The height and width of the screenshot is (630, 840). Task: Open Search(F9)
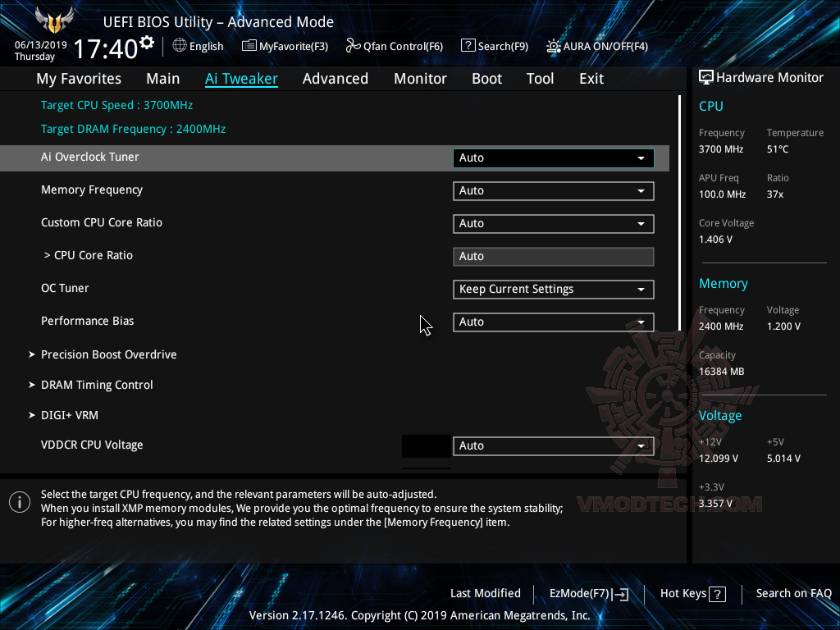point(495,46)
